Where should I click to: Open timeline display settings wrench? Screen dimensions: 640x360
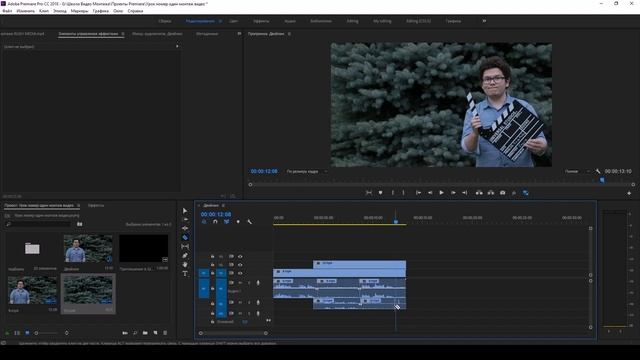pos(249,222)
